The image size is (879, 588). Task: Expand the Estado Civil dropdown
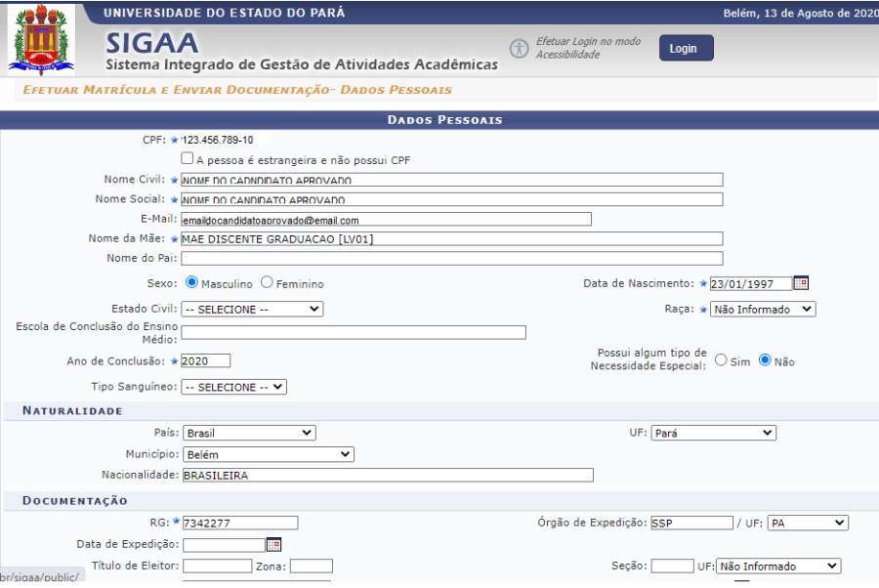(252, 309)
